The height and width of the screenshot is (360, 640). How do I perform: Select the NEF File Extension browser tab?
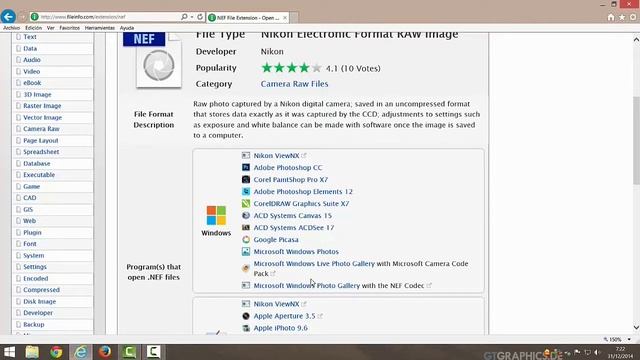247,18
